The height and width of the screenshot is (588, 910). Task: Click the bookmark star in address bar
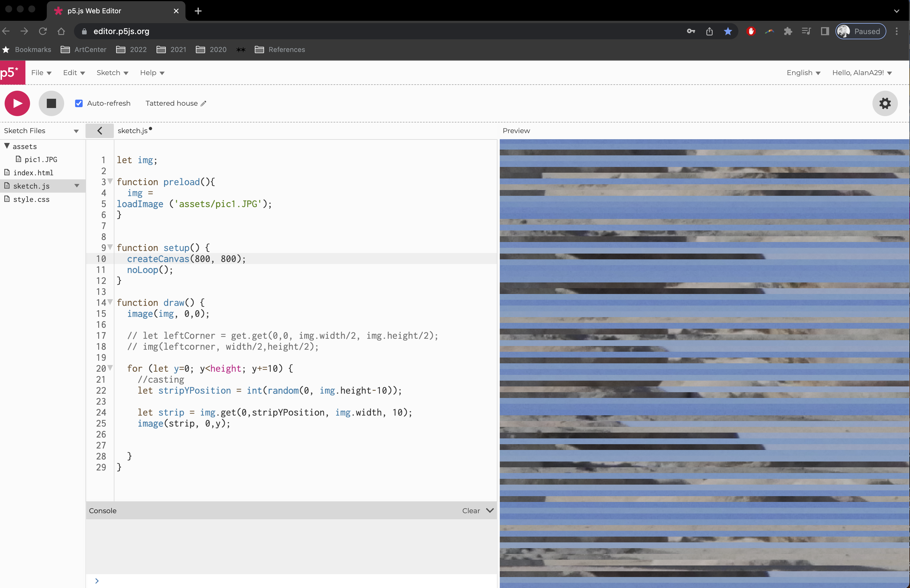pos(728,31)
